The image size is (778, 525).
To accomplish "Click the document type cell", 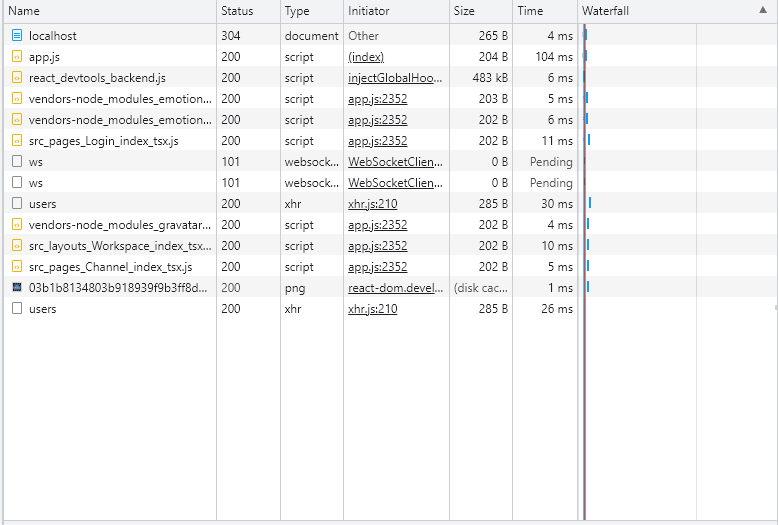I will (x=312, y=36).
